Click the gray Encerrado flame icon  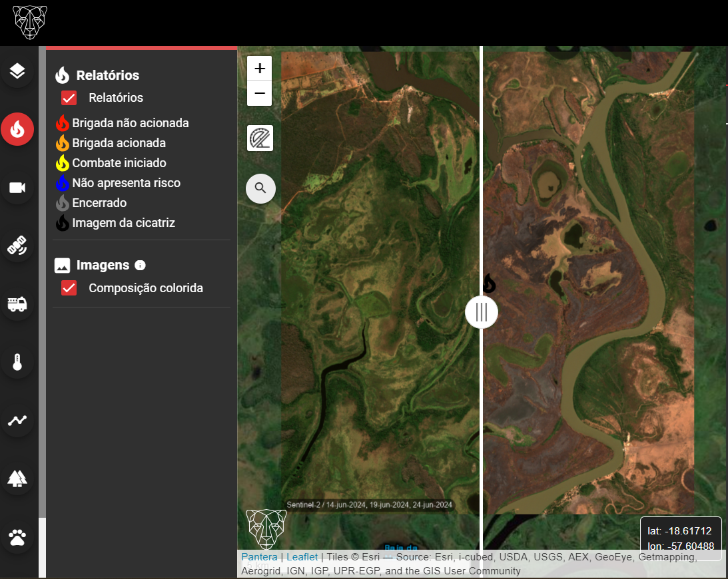click(x=62, y=203)
